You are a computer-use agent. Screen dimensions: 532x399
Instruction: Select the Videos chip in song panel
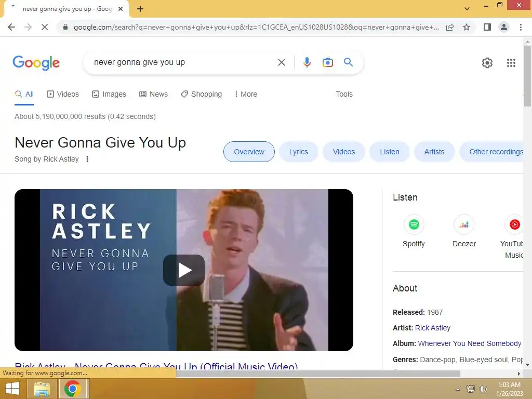coord(344,152)
